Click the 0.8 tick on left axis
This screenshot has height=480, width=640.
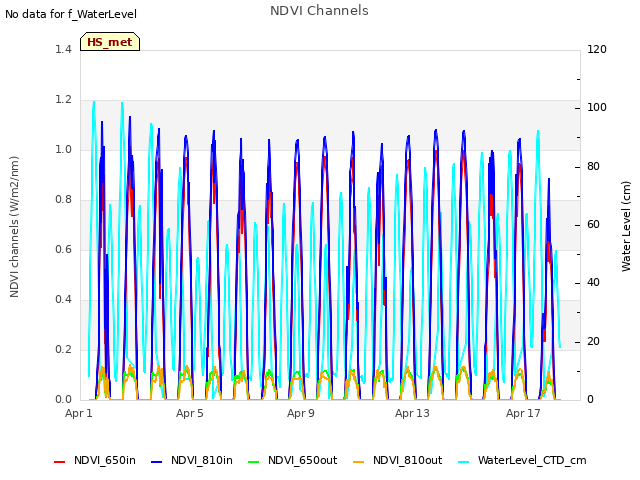pos(63,200)
